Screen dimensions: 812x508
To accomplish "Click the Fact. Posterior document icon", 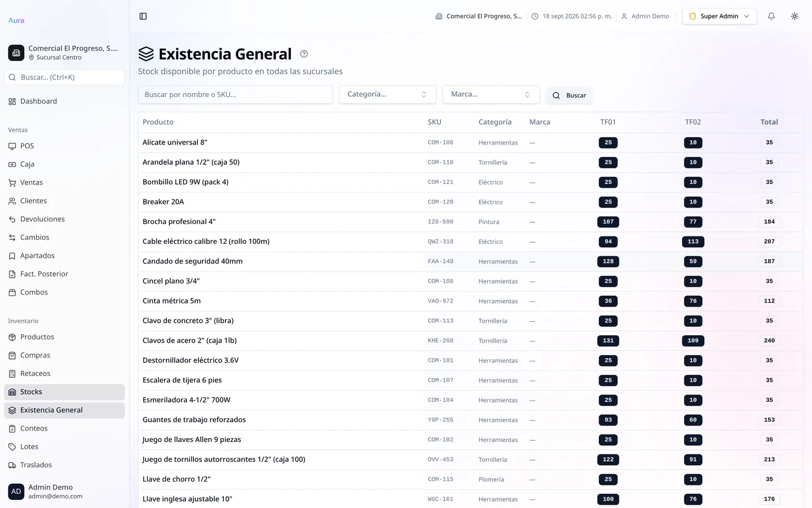I will [12, 274].
